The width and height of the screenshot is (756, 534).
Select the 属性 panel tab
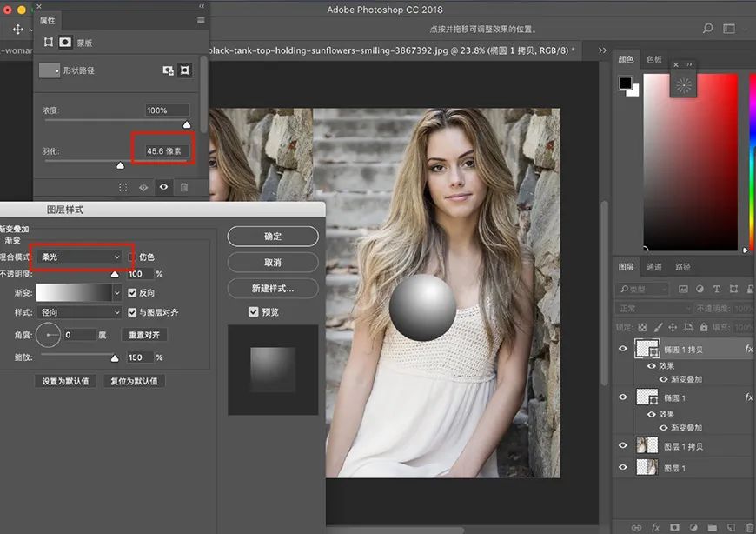47,20
